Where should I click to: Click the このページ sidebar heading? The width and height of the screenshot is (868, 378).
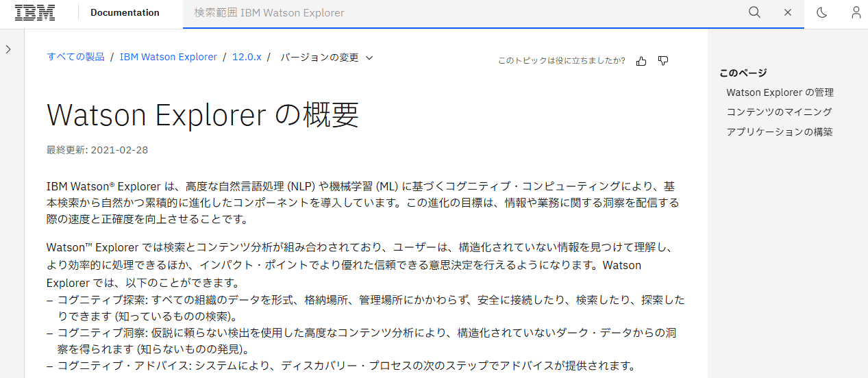pyautogui.click(x=743, y=73)
